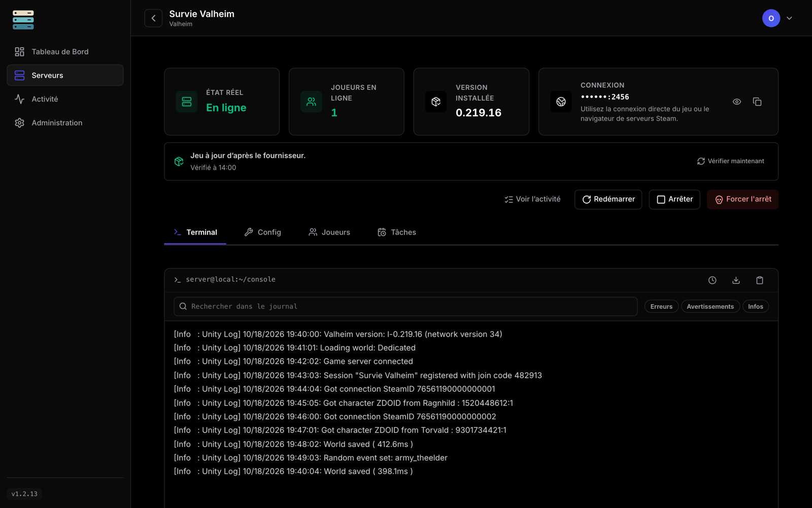Open Voir l'activité link
This screenshot has width=812, height=508.
coord(532,199)
